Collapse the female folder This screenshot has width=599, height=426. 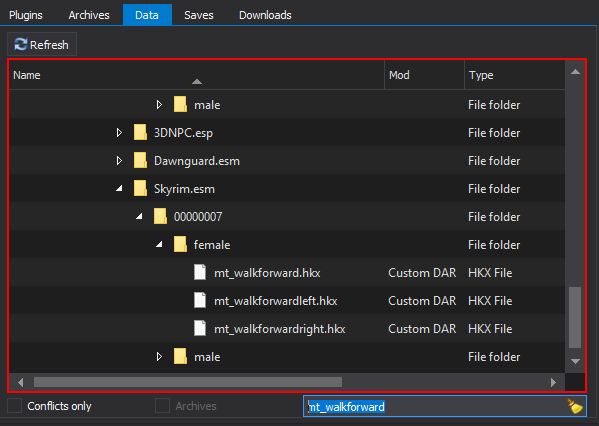tap(159, 245)
